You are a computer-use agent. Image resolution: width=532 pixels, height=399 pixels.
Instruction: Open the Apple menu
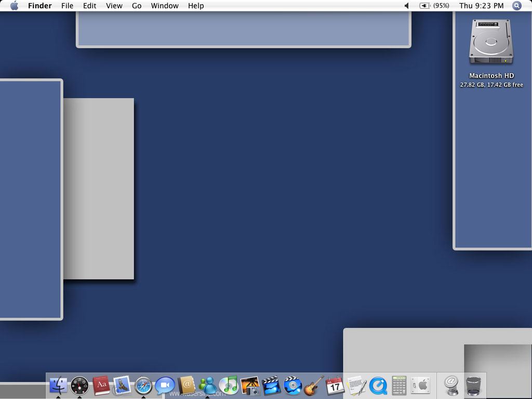tap(14, 6)
